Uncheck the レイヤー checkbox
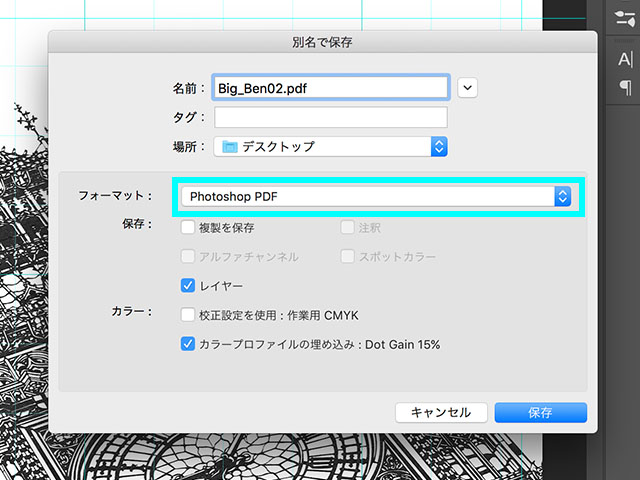The image size is (640, 480). click(x=188, y=286)
